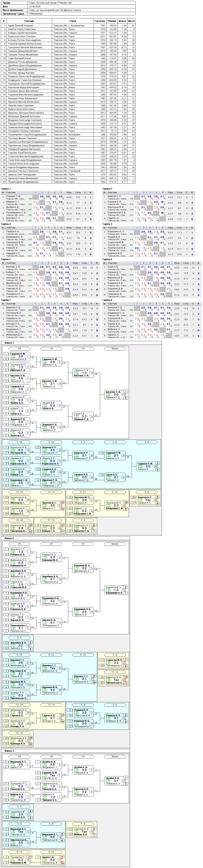Click participant name 'Бойцов Сергей Николаевич'
Viewport: 203px width, 868px height.
22,33
